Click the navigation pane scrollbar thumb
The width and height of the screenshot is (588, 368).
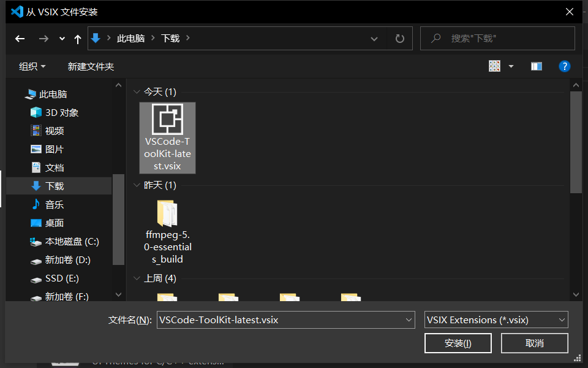[x=118, y=220]
